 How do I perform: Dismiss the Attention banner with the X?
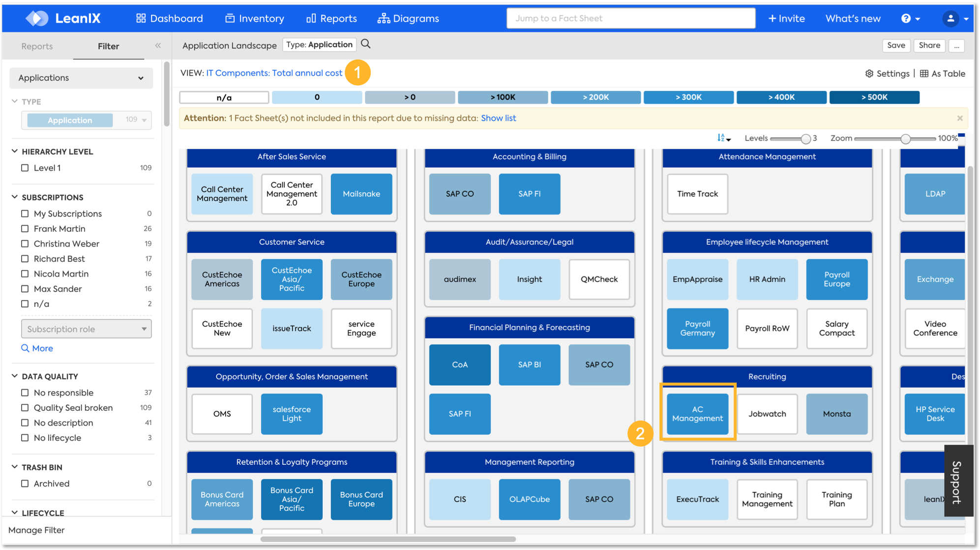pyautogui.click(x=959, y=118)
